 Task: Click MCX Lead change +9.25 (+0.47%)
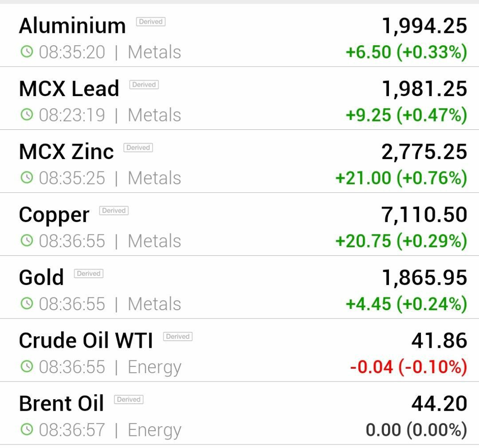click(x=406, y=115)
